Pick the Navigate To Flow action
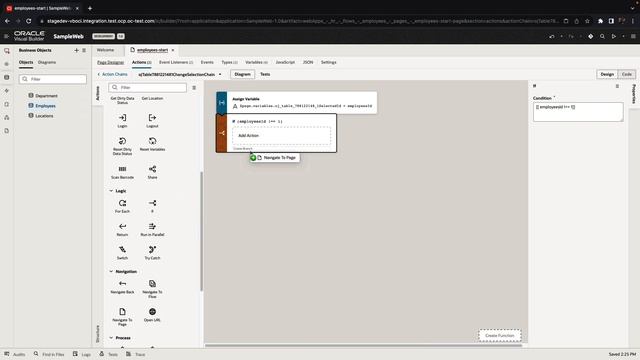Image resolution: width=640 pixels, height=360 pixels. point(152,289)
